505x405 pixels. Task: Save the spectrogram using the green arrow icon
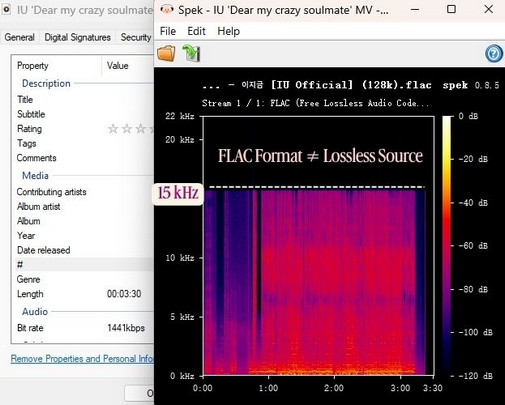click(191, 53)
